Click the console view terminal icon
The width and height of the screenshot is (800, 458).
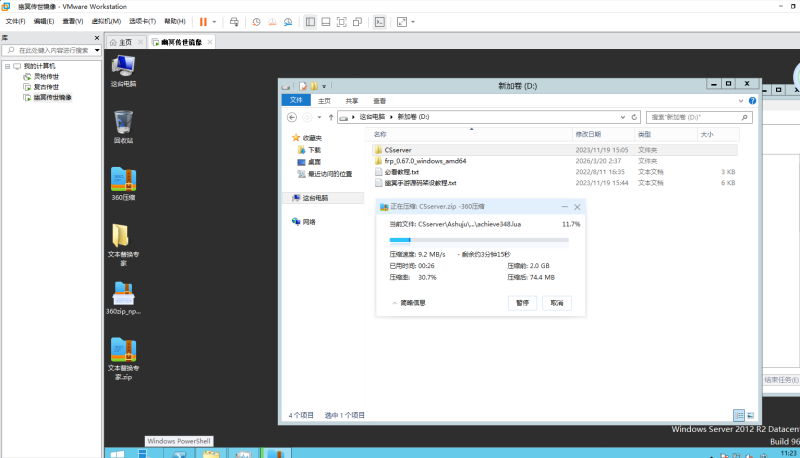tap(380, 22)
